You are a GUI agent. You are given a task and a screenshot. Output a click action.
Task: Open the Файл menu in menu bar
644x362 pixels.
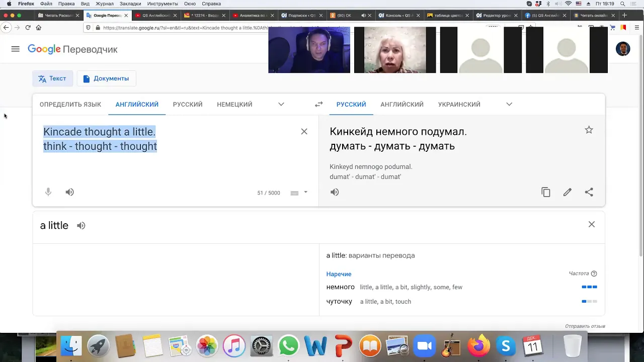[x=46, y=4]
